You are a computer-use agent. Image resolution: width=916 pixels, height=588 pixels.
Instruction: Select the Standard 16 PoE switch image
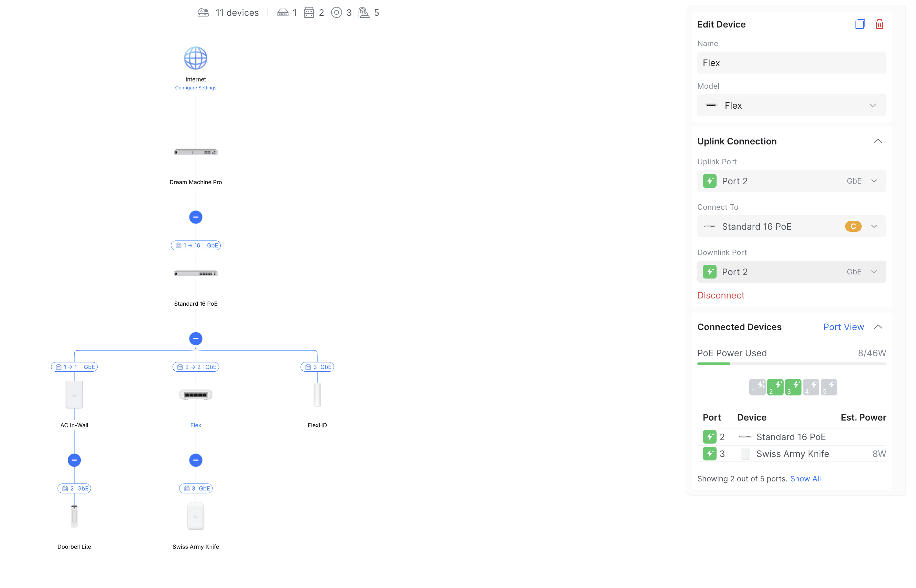point(196,273)
